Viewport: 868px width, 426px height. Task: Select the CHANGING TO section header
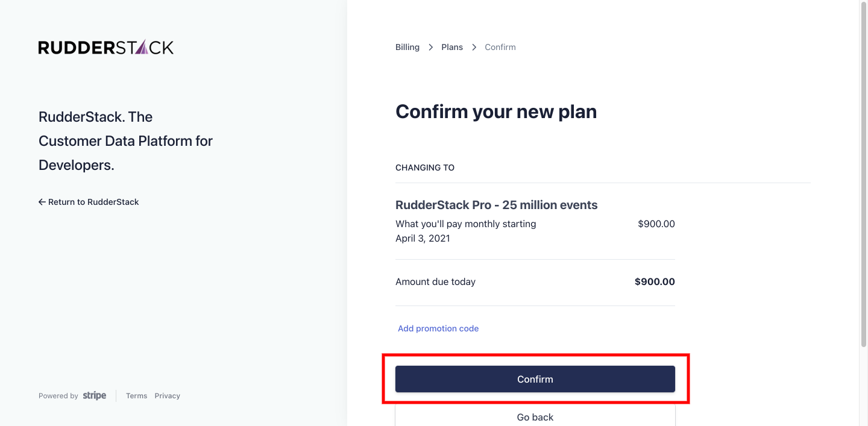425,168
